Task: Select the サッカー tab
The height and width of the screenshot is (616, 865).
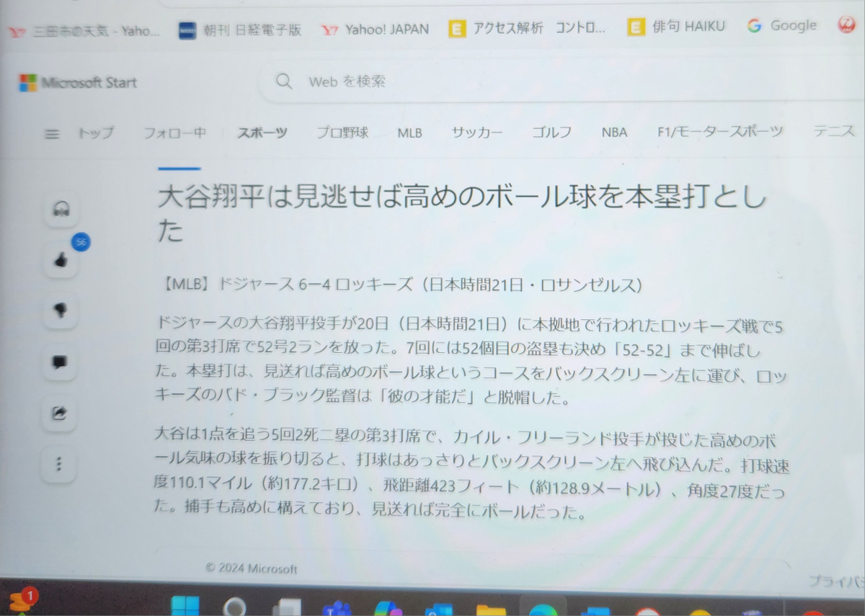Action: tap(477, 133)
